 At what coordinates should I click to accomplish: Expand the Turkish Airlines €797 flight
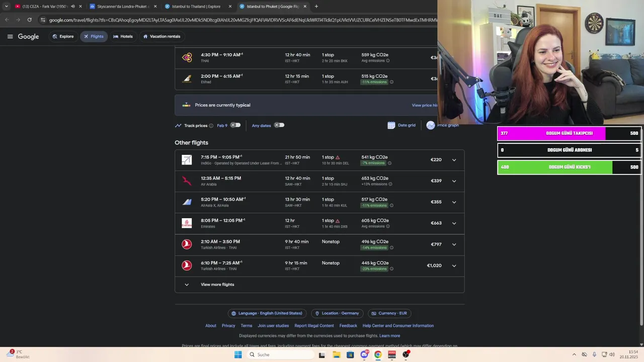tap(454, 244)
